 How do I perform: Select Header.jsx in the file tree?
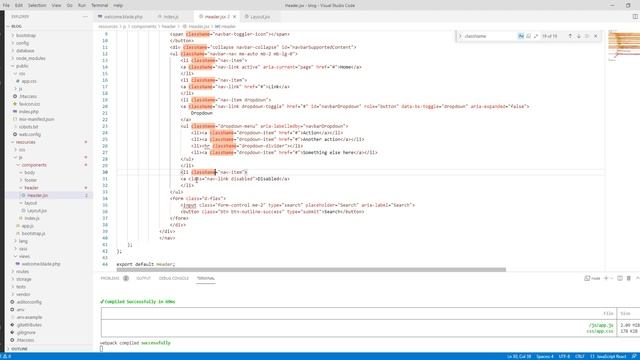pyautogui.click(x=38, y=196)
